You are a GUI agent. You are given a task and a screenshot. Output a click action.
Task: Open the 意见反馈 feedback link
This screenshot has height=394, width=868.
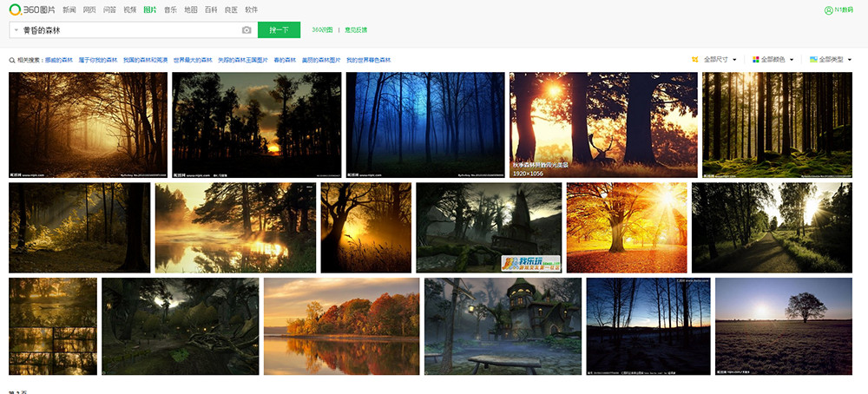(x=356, y=30)
